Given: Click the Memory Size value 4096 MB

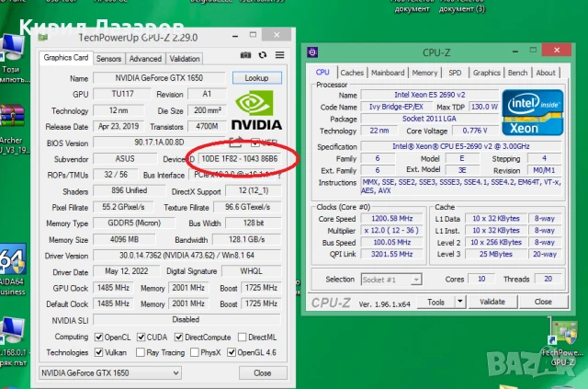Looking at the screenshot, I should [x=124, y=239].
